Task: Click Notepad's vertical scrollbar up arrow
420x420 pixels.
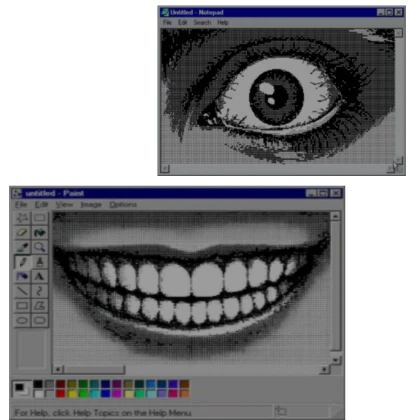Action: (399, 33)
